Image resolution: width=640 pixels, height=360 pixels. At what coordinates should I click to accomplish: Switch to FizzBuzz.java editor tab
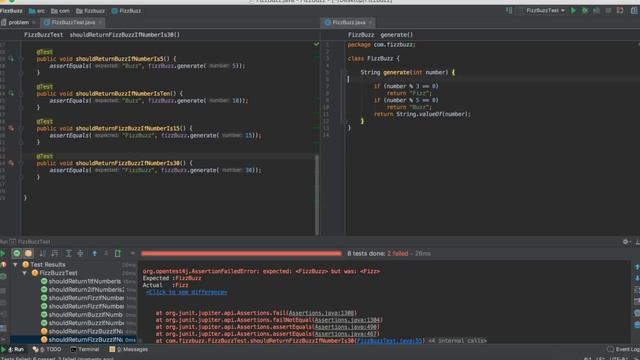[x=349, y=22]
